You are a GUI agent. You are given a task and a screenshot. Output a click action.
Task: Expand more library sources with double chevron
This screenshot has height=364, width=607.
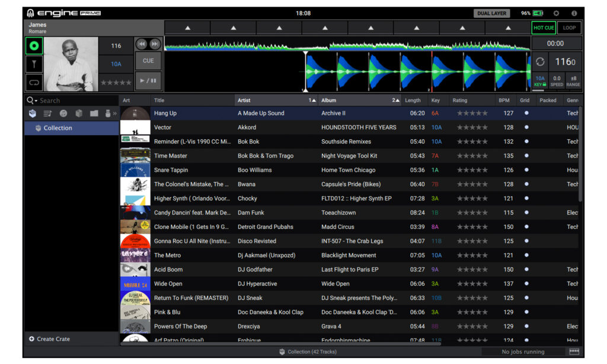[x=115, y=113]
